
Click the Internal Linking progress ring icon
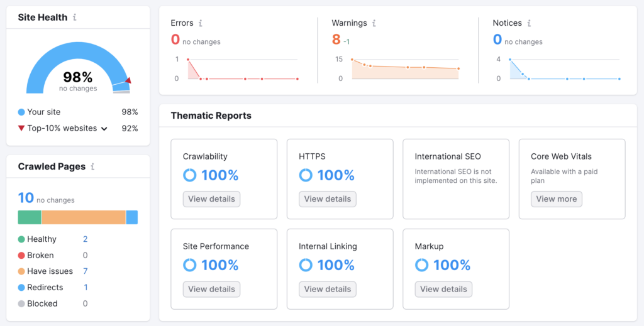coord(306,265)
